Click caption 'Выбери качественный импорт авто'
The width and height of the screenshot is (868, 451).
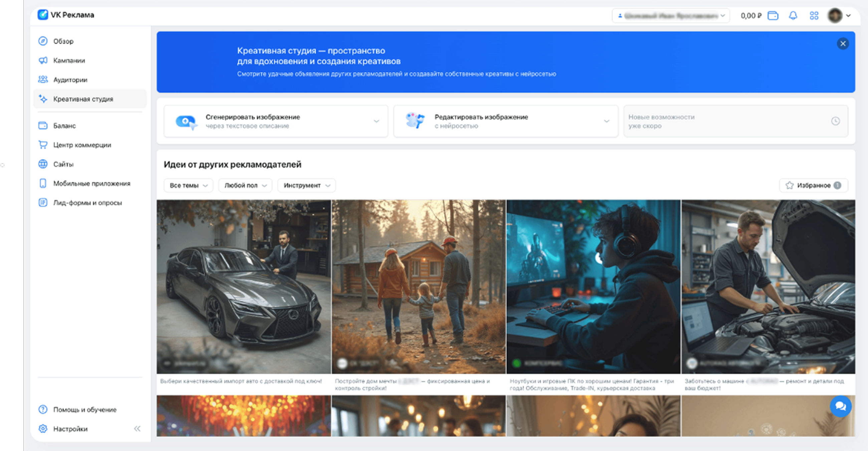[241, 381]
